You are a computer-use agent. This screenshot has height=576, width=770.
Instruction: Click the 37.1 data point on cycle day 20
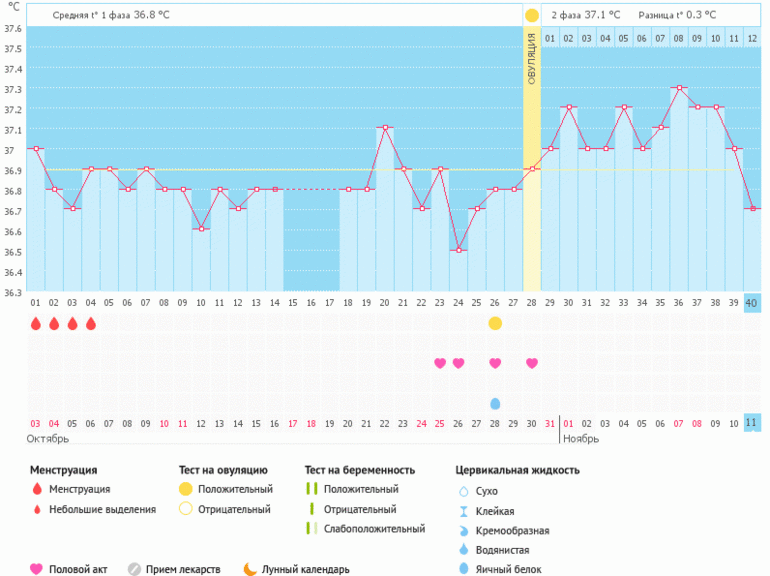(x=385, y=128)
